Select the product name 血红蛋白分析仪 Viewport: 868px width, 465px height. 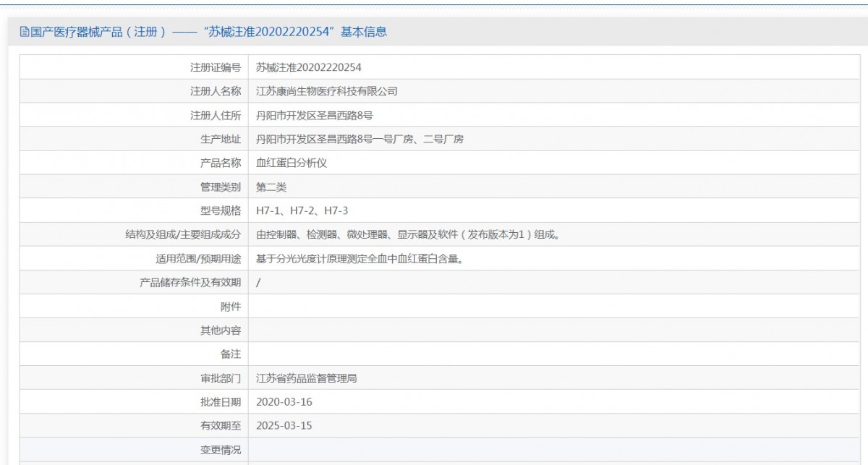[x=292, y=163]
